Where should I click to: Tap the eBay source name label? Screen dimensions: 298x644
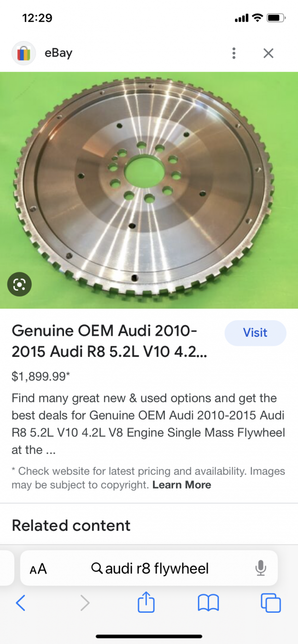click(x=58, y=53)
